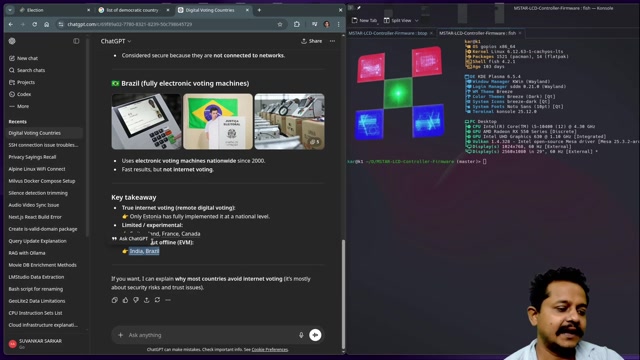Image resolution: width=640 pixels, height=360 pixels.
Task: Open Next.js React Build Error chat
Action: [x=35, y=217]
